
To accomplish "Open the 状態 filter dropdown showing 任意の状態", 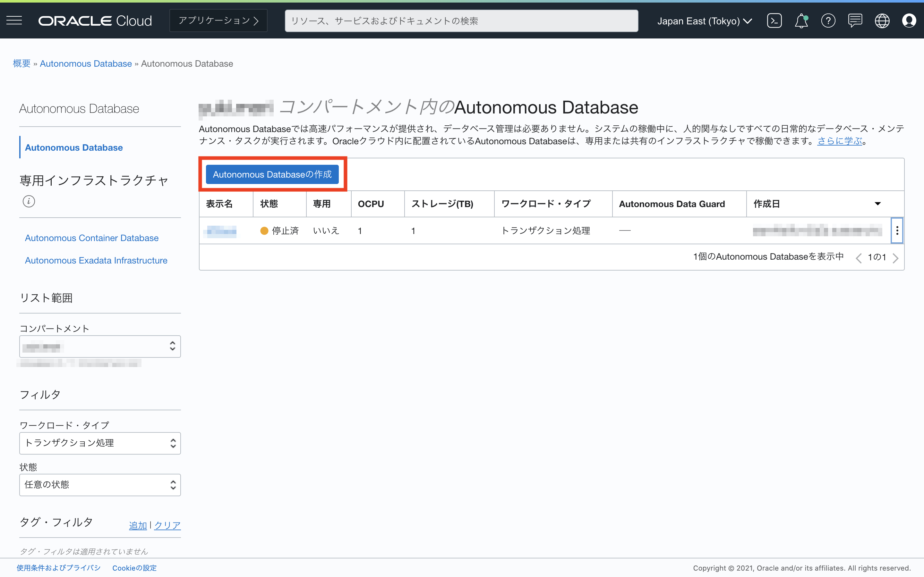I will pyautogui.click(x=100, y=485).
